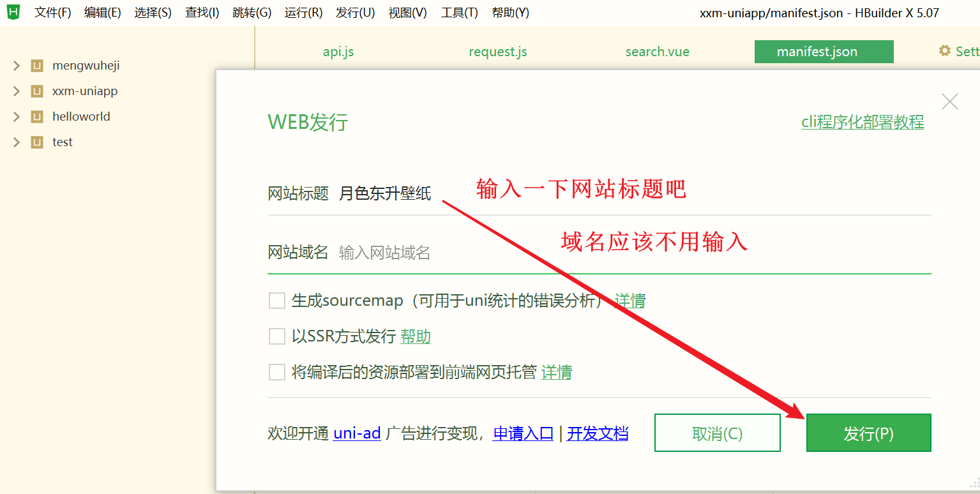Open the 开发文档 link

(598, 434)
